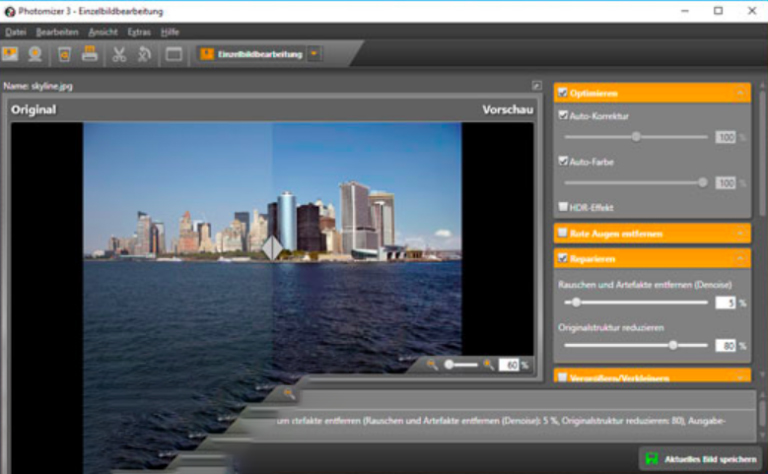Image resolution: width=768 pixels, height=474 pixels.
Task: Click the window view icon in the toolbar
Action: (174, 54)
